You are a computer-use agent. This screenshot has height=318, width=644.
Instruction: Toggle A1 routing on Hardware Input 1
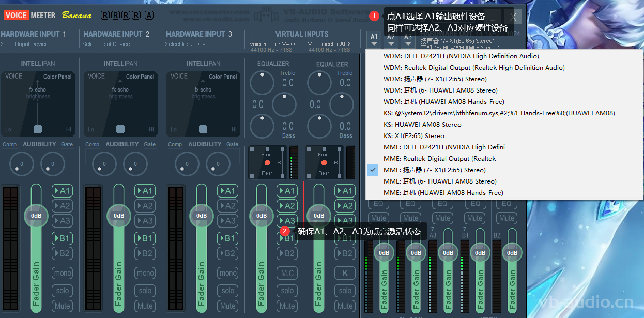tap(62, 191)
